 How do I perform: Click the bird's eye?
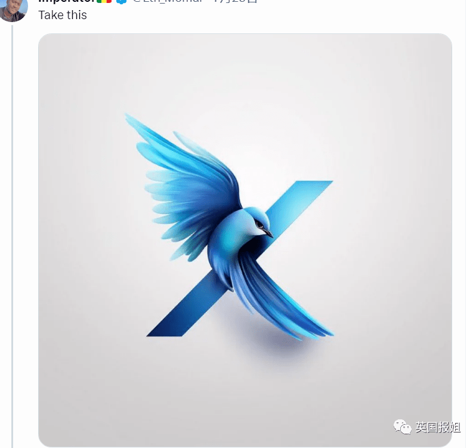pyautogui.click(x=260, y=225)
